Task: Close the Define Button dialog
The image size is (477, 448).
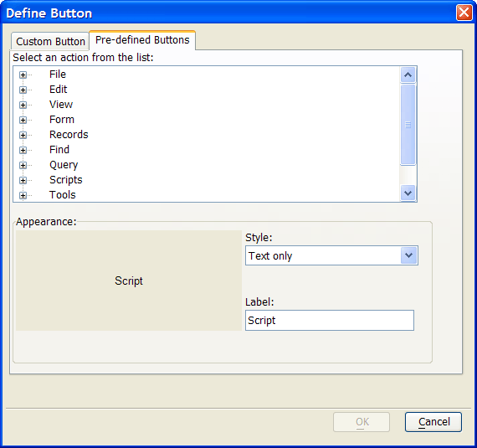Action: click(x=464, y=13)
